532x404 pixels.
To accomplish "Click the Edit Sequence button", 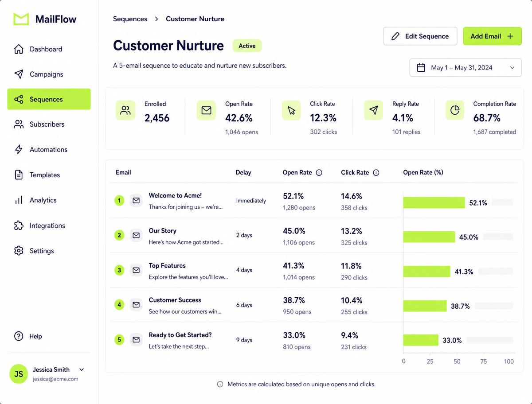I will (x=420, y=36).
